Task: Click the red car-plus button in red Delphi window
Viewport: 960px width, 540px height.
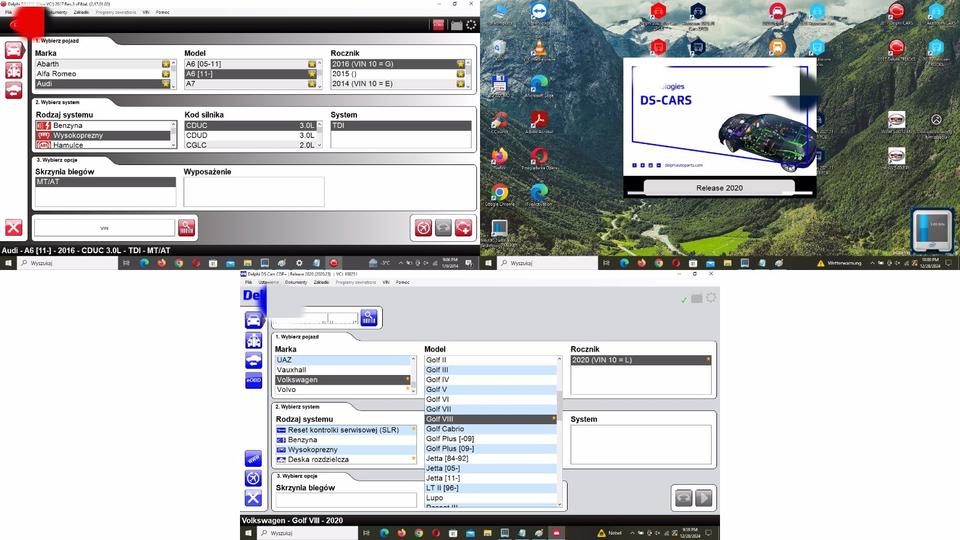Action: point(463,228)
